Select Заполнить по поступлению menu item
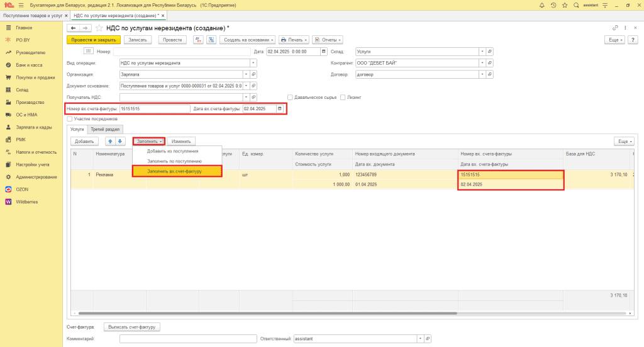This screenshot has width=644, height=347. click(x=174, y=161)
